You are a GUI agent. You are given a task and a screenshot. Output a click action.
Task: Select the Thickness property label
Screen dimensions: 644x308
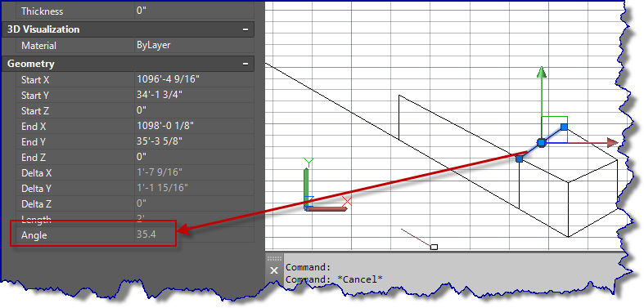pyautogui.click(x=42, y=11)
